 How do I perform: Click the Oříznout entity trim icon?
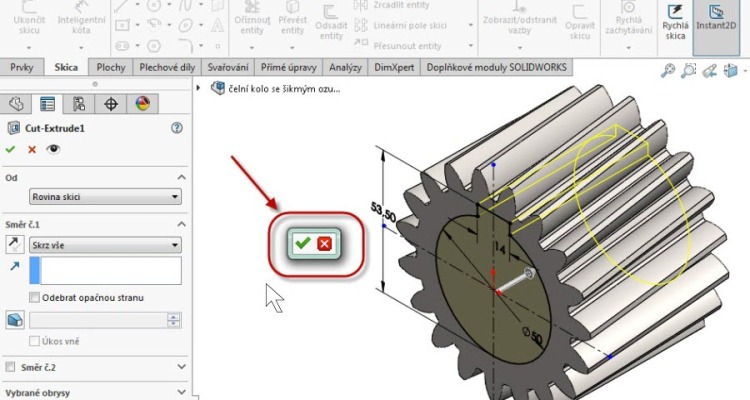tap(252, 6)
